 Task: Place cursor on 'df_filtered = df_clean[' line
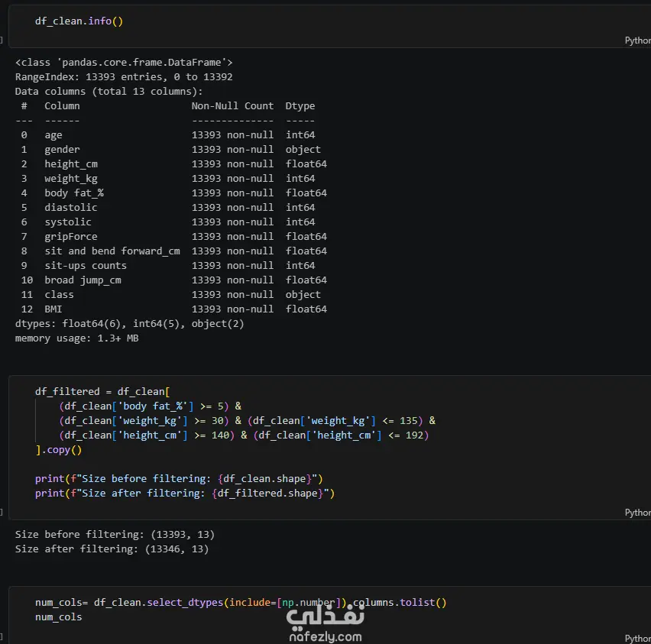click(x=102, y=392)
